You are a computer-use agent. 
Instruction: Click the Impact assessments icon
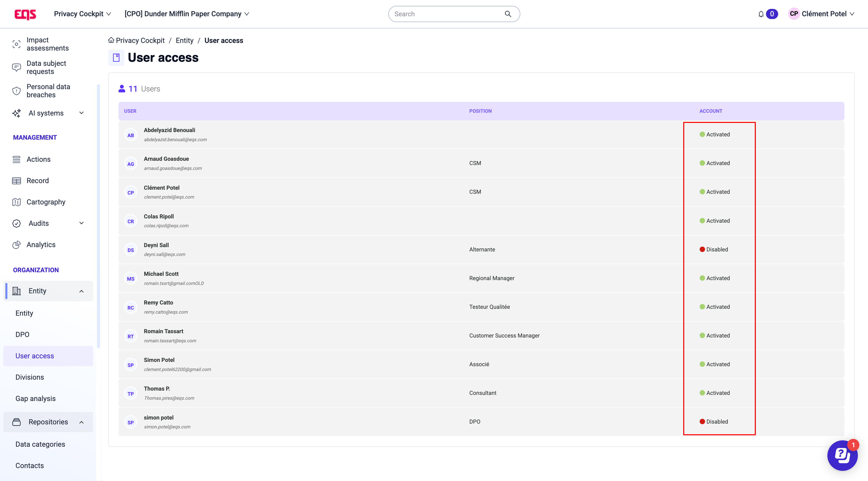click(16, 44)
